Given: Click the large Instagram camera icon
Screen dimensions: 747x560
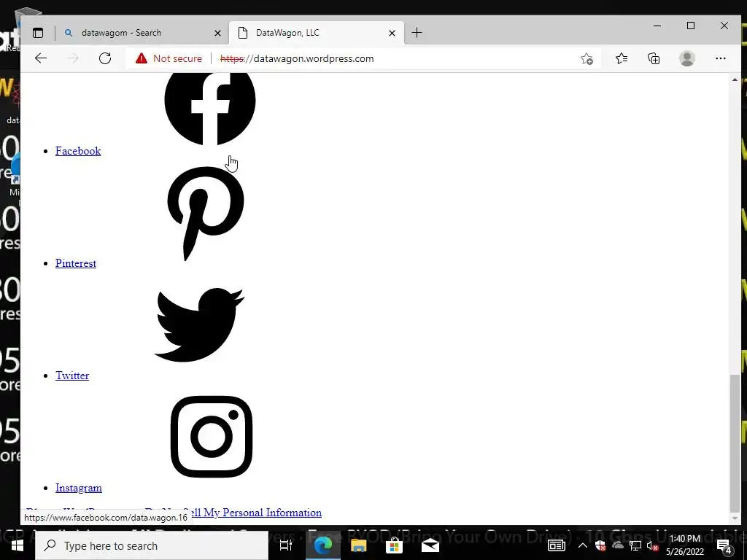Looking at the screenshot, I should click(212, 436).
